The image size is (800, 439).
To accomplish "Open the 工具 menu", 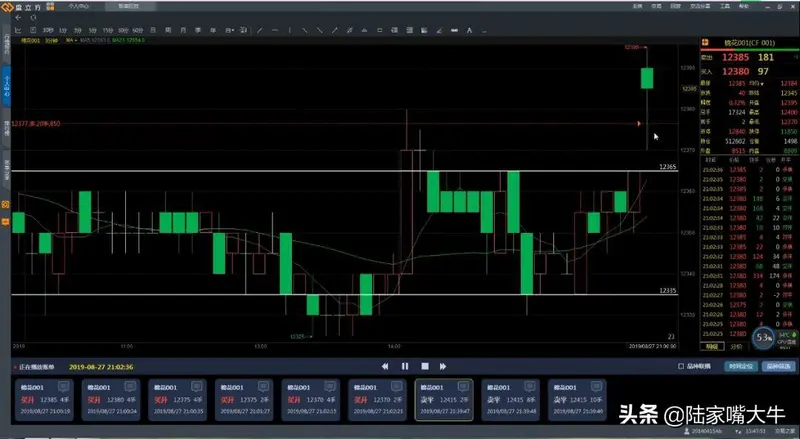I will pos(724,6).
